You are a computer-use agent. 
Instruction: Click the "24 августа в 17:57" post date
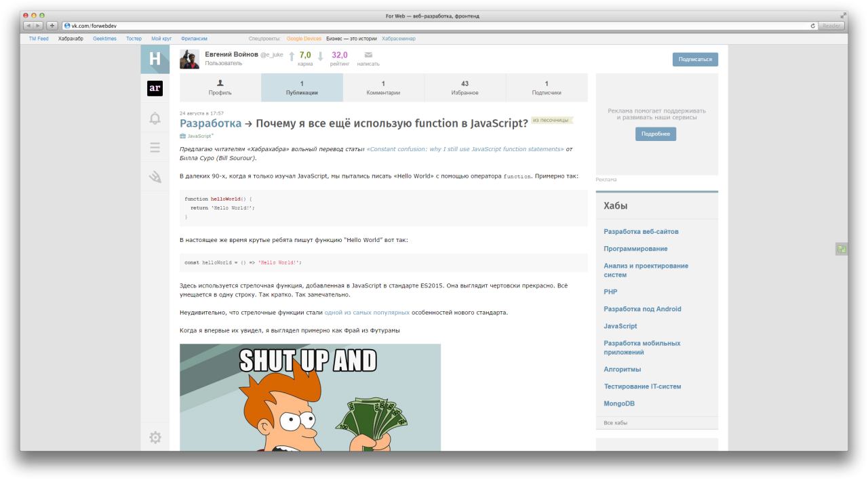point(201,113)
